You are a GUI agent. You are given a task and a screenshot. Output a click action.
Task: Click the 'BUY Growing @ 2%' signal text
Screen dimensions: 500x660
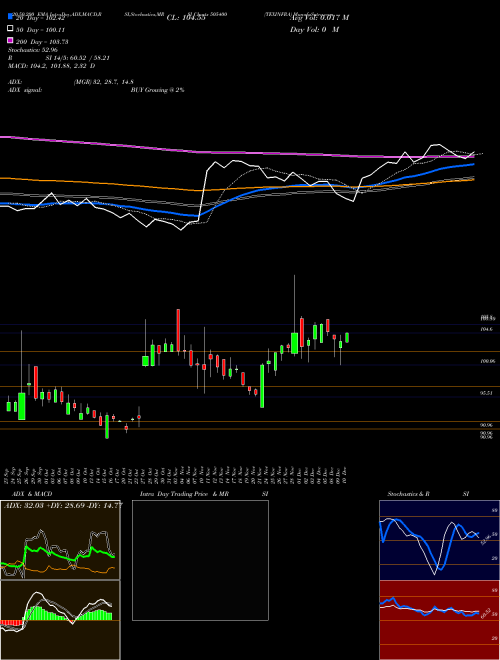pyautogui.click(x=157, y=90)
